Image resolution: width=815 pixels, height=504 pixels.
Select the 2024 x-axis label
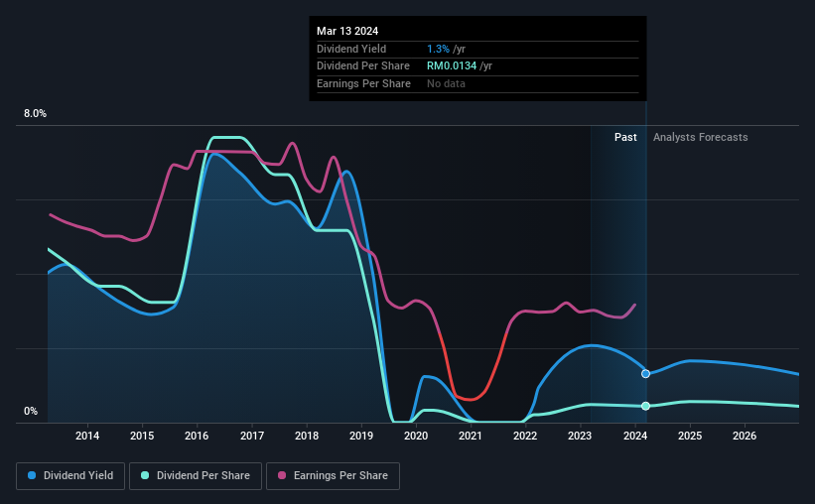(x=635, y=436)
